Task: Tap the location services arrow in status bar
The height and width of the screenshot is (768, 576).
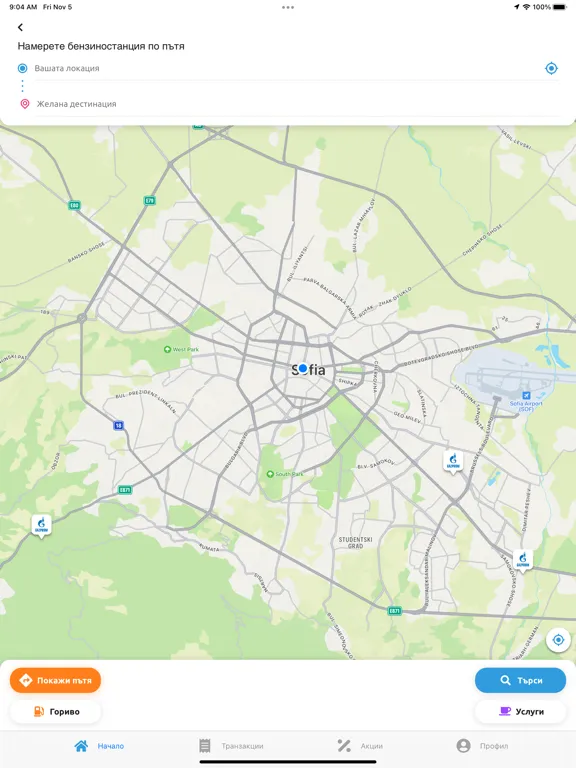Action: (x=516, y=7)
